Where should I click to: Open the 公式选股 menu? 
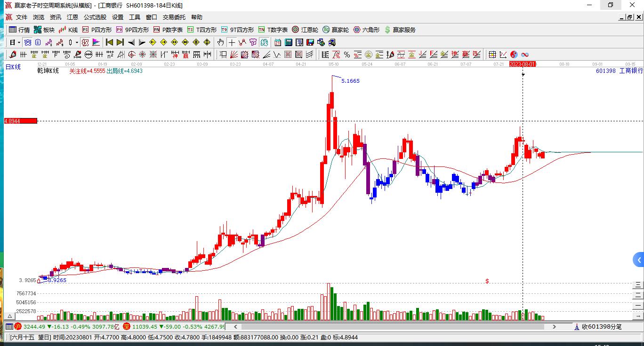point(95,17)
